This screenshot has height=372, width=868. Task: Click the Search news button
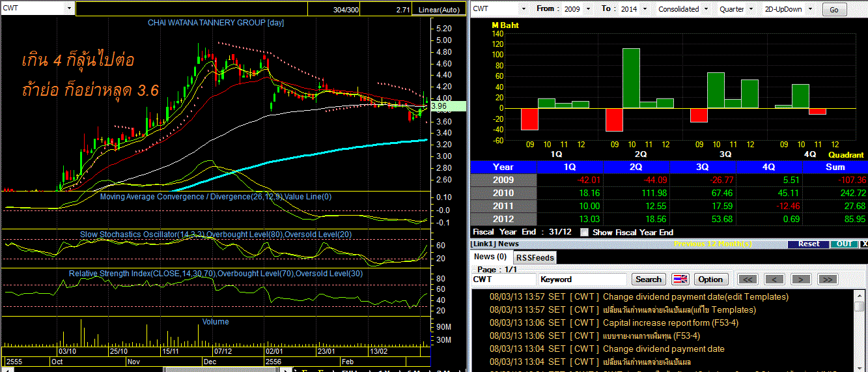(x=648, y=279)
